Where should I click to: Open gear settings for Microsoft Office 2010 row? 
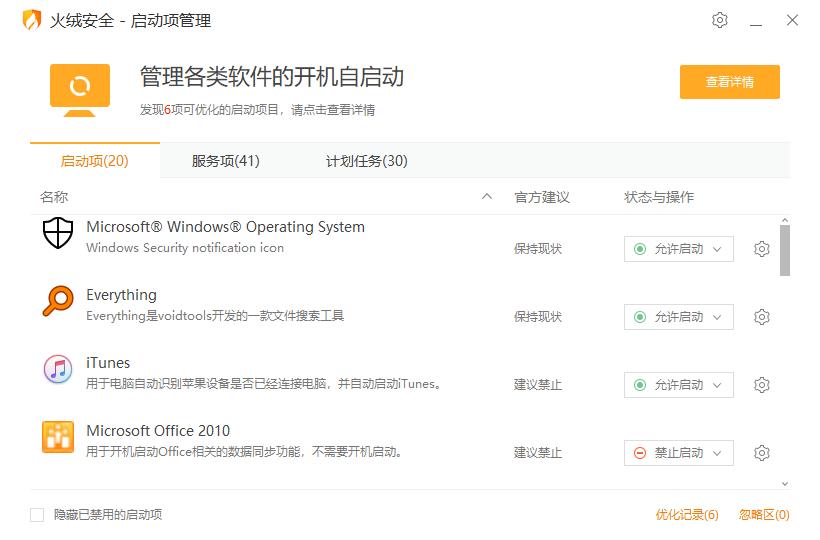761,453
